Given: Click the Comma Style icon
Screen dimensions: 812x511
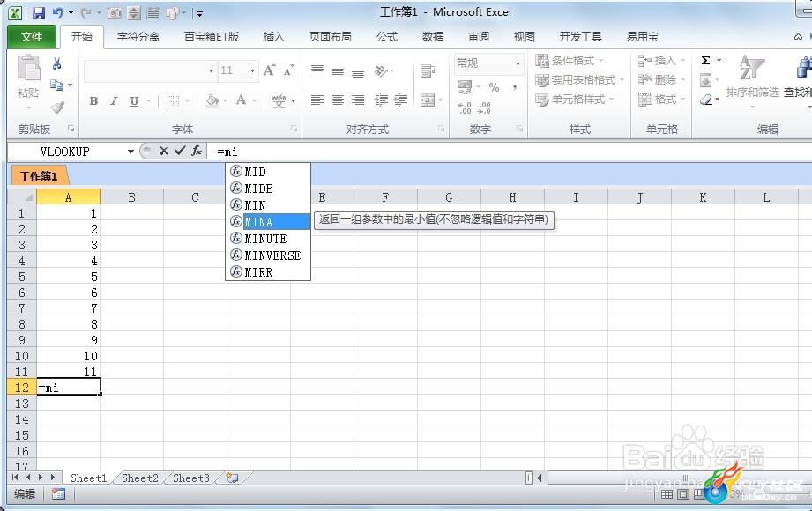Looking at the screenshot, I should point(514,87).
